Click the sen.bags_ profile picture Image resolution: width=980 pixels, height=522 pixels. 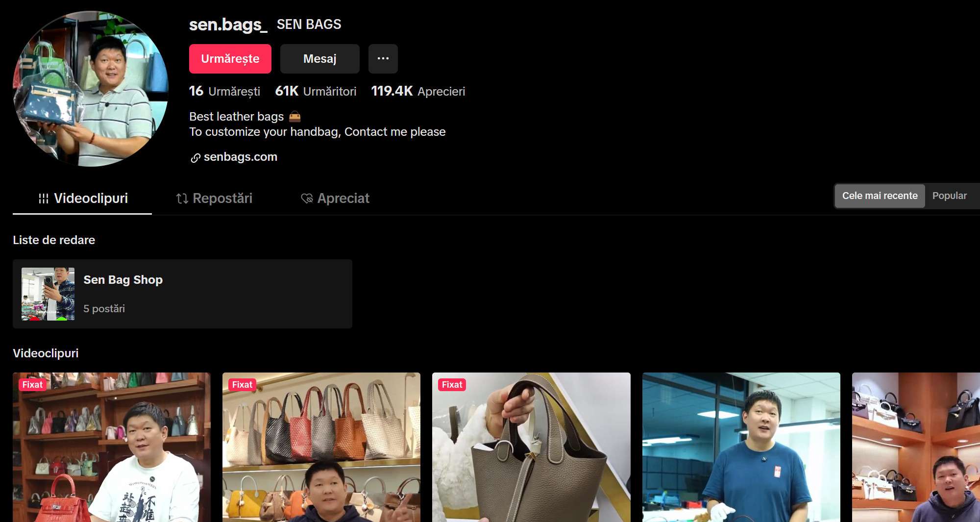[x=90, y=86]
